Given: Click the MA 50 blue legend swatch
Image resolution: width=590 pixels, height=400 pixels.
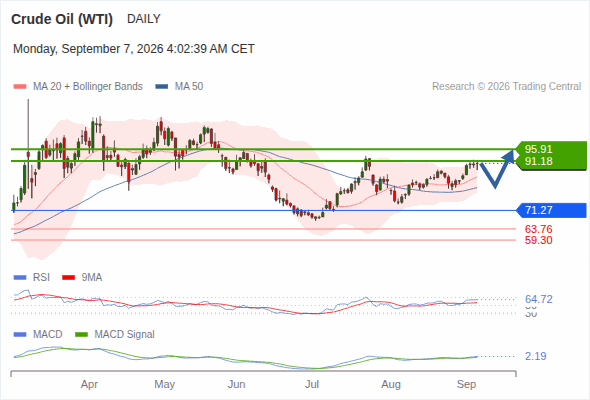Looking at the screenshot, I should (162, 87).
